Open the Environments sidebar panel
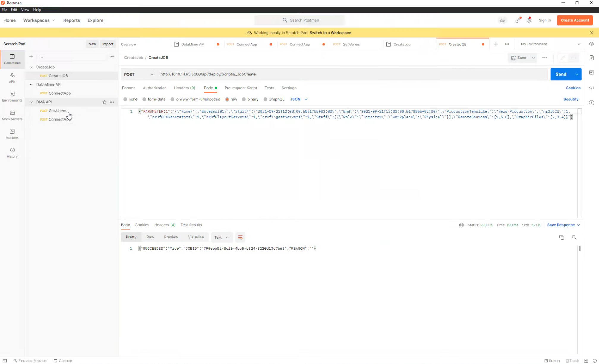The width and height of the screenshot is (599, 364). (x=12, y=96)
